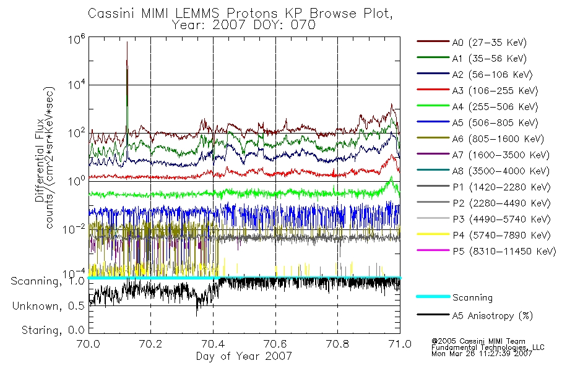The width and height of the screenshot is (588, 371).
Task: Select the P1 (1420-2280 KeV) legend entry
Action: 484,187
